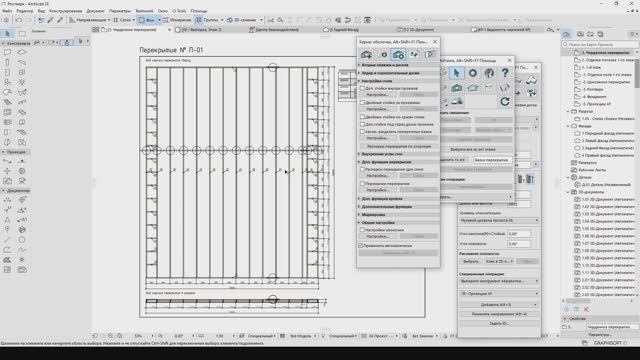The width and height of the screenshot is (640, 360).
Task: Select the Arrow tool in the Toolbox
Action: tap(7, 34)
